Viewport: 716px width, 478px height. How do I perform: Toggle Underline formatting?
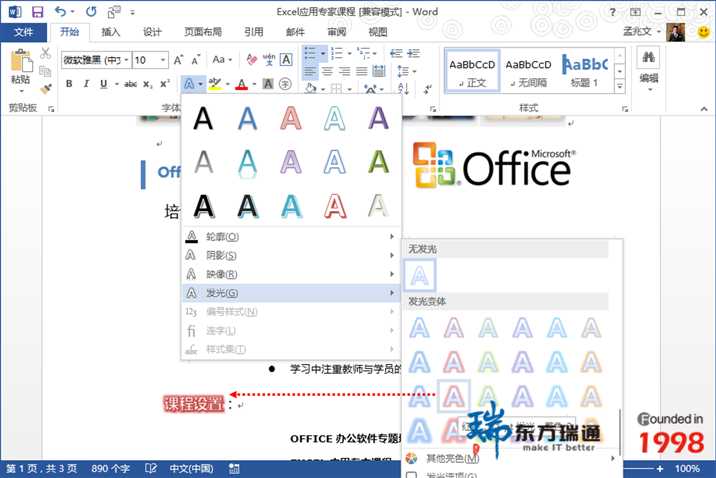(x=104, y=84)
